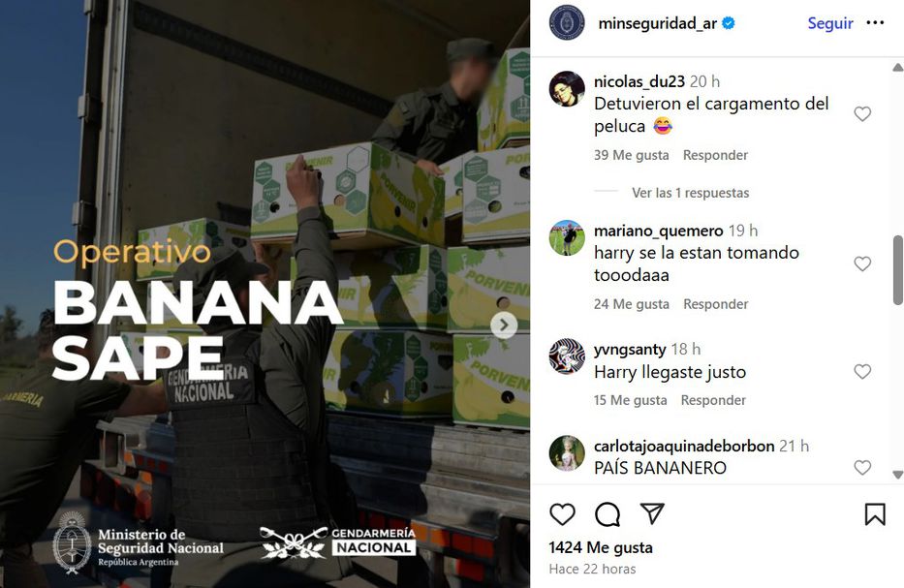Open carlotajoaquinadeborbon username link
Image resolution: width=904 pixels, height=588 pixels.
684,446
